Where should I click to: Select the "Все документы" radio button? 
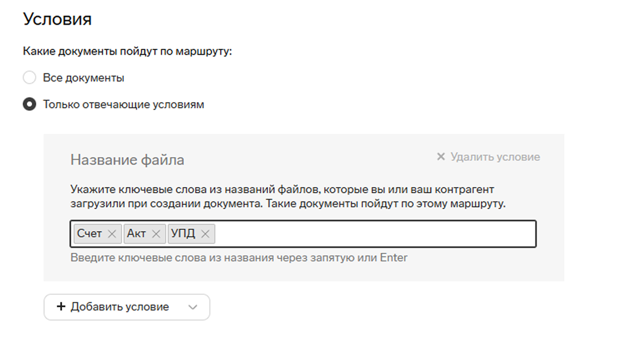pos(30,78)
